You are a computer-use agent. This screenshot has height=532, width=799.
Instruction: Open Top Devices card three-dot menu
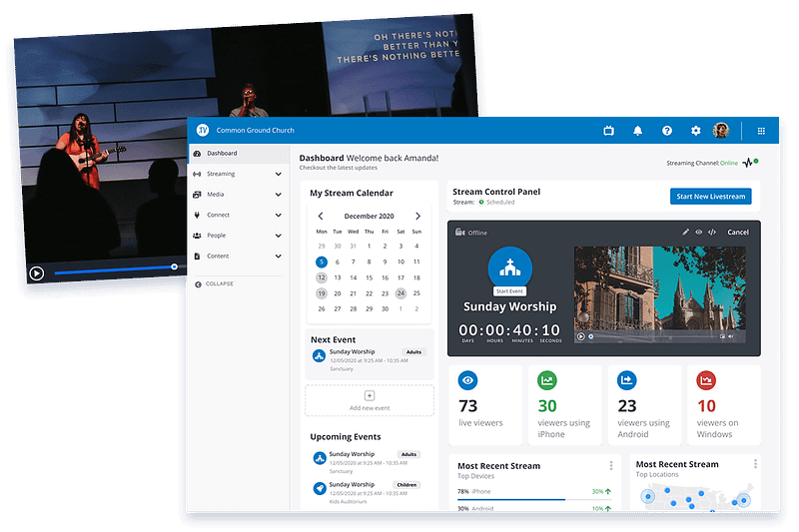(611, 466)
